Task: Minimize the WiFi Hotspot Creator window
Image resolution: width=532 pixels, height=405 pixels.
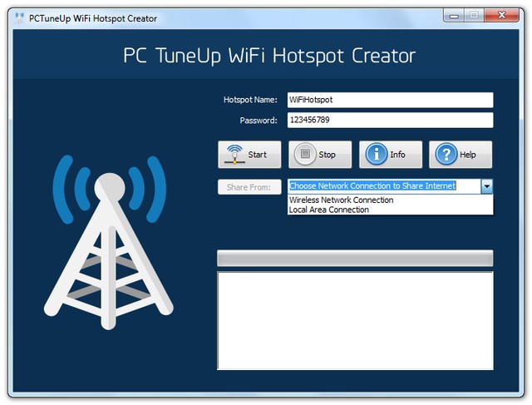Action: pos(454,15)
